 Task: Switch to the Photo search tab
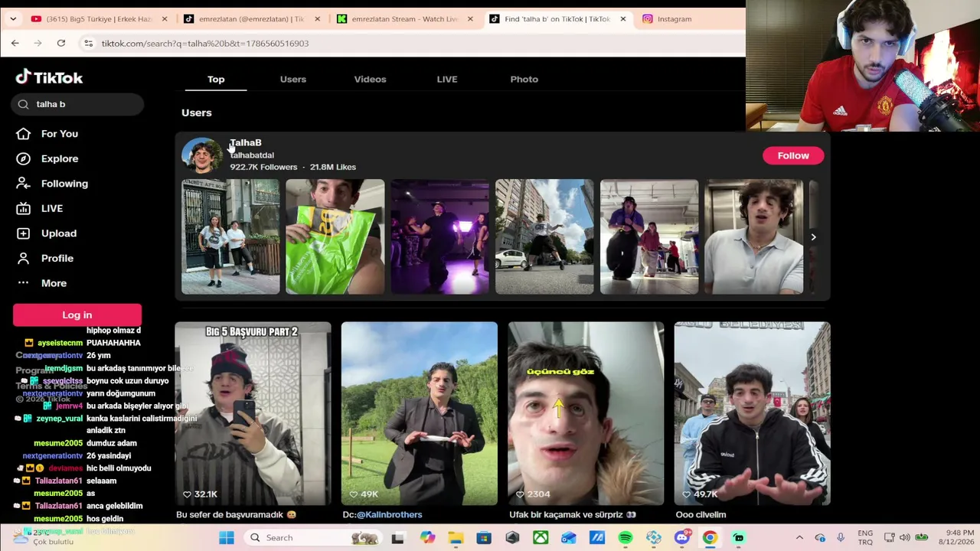coord(524,80)
